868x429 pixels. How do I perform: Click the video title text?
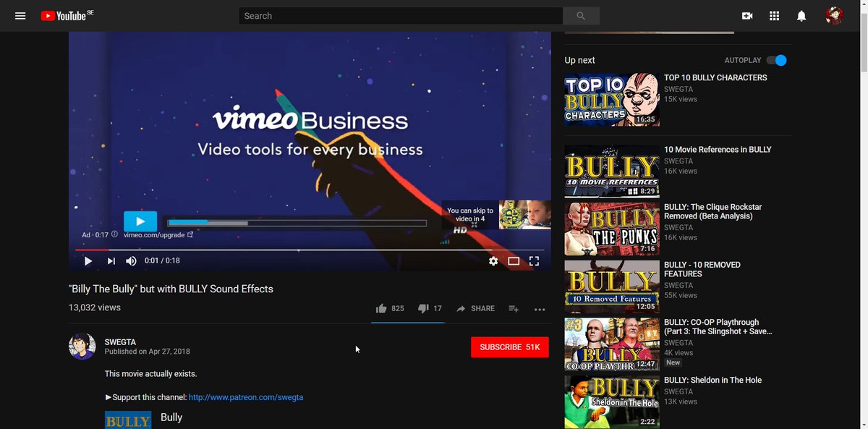pyautogui.click(x=171, y=289)
